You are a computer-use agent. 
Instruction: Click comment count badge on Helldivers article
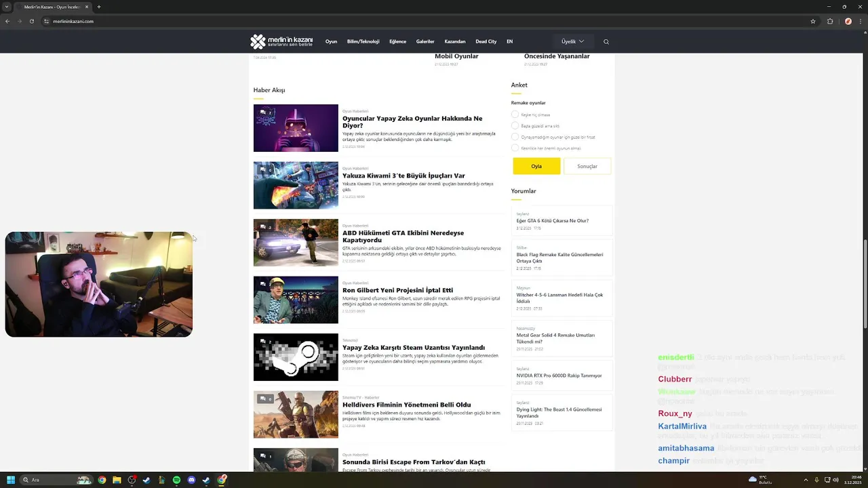pyautogui.click(x=266, y=399)
